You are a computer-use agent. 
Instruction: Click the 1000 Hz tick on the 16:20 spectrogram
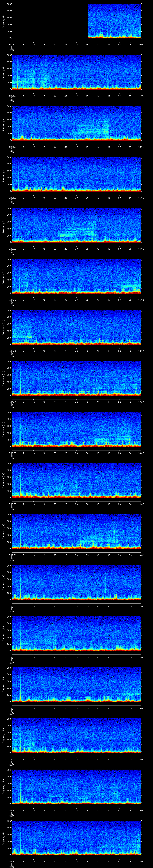coord(8,566)
